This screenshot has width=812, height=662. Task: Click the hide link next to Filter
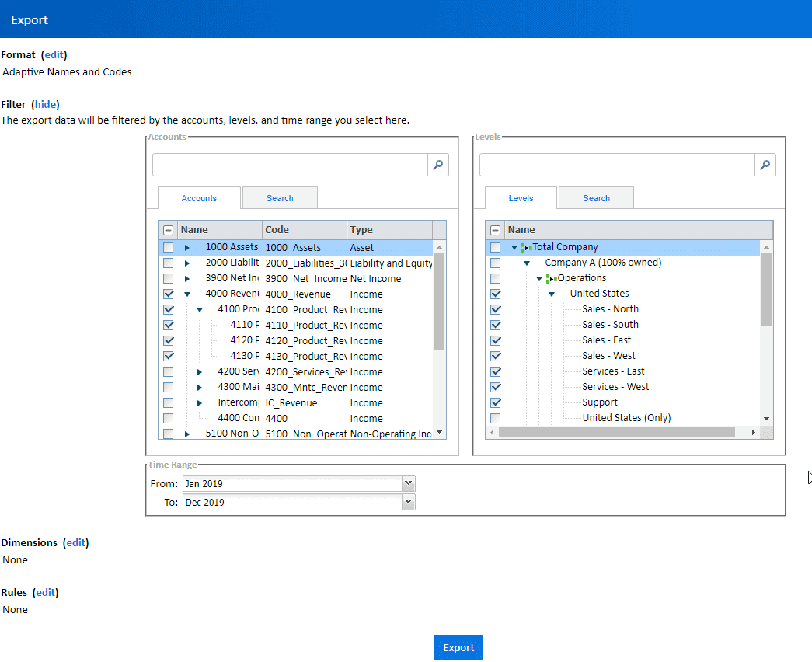tap(45, 104)
